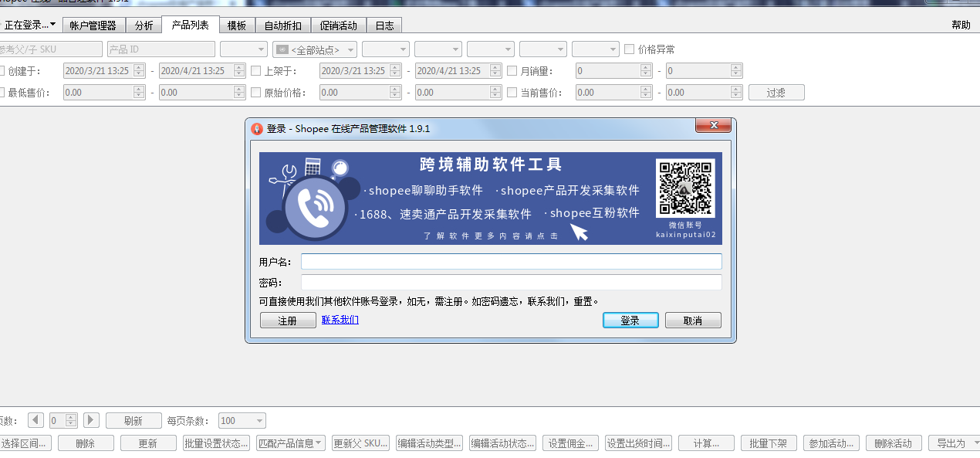Select the 产品列表 tab
Image resolution: width=980 pixels, height=458 pixels.
pyautogui.click(x=190, y=25)
